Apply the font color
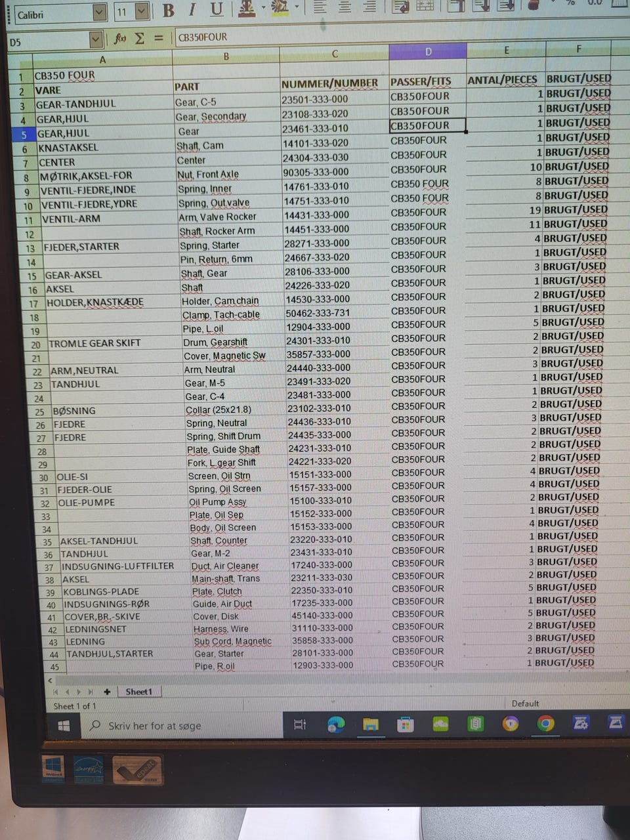This screenshot has width=630, height=840. tap(247, 9)
